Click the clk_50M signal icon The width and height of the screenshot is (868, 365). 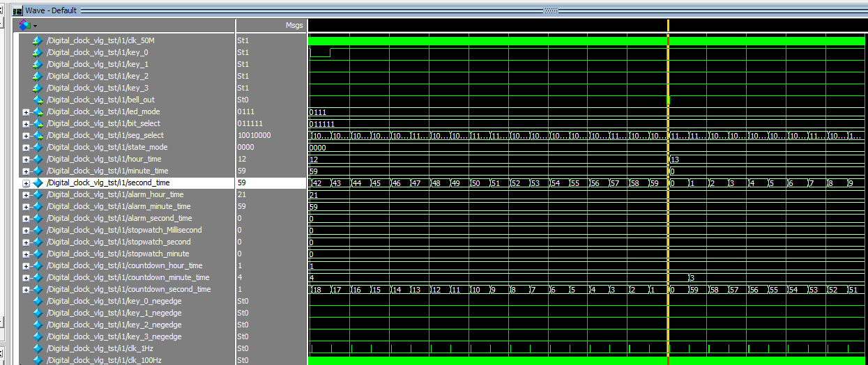coord(38,40)
